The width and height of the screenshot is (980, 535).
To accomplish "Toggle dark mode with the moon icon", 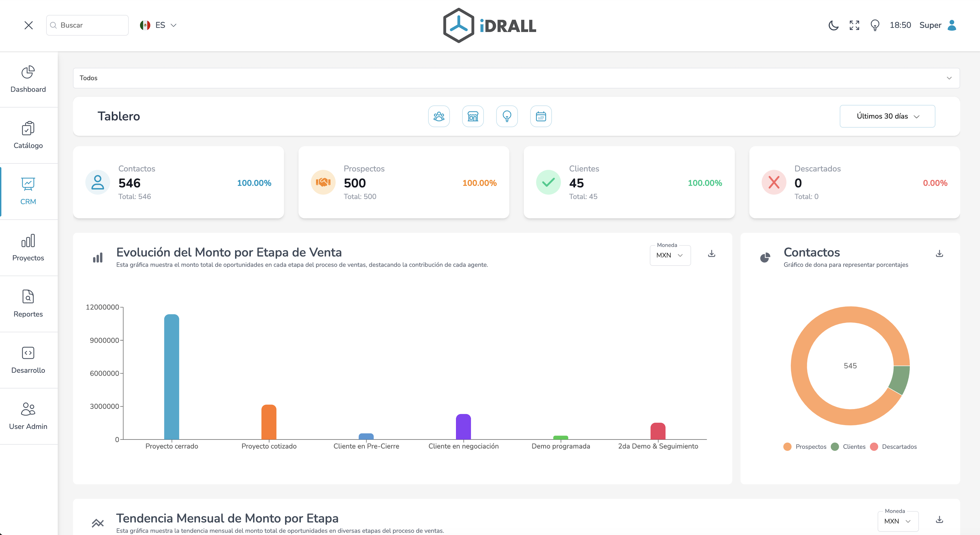I will coord(833,25).
